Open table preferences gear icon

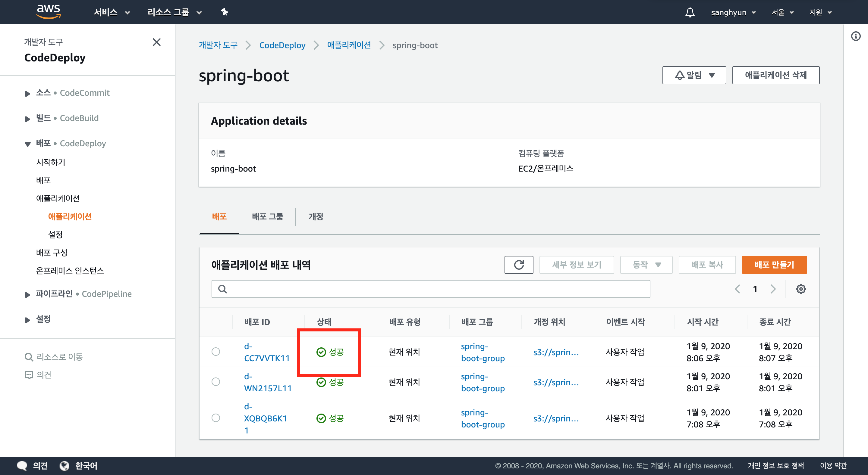pos(800,289)
